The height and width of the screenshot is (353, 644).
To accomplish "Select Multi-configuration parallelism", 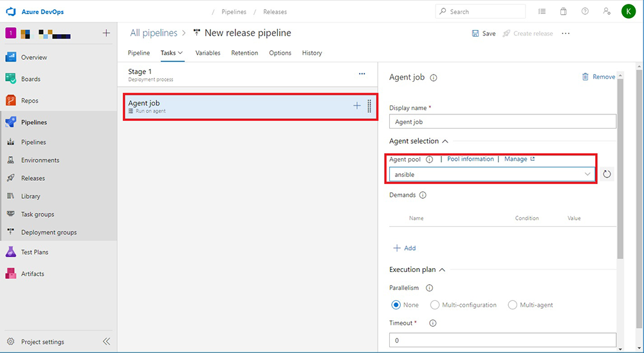I will pos(434,305).
